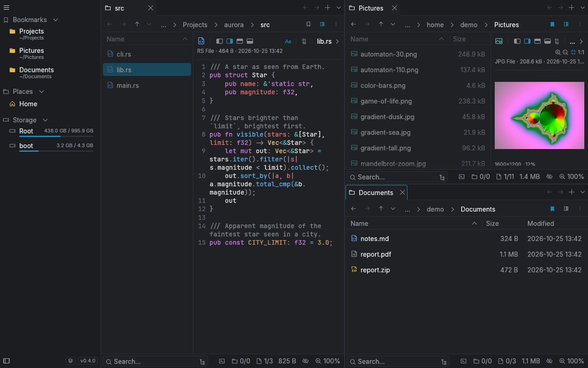Click the Mandelbrot image preview thumbnail

point(539,115)
